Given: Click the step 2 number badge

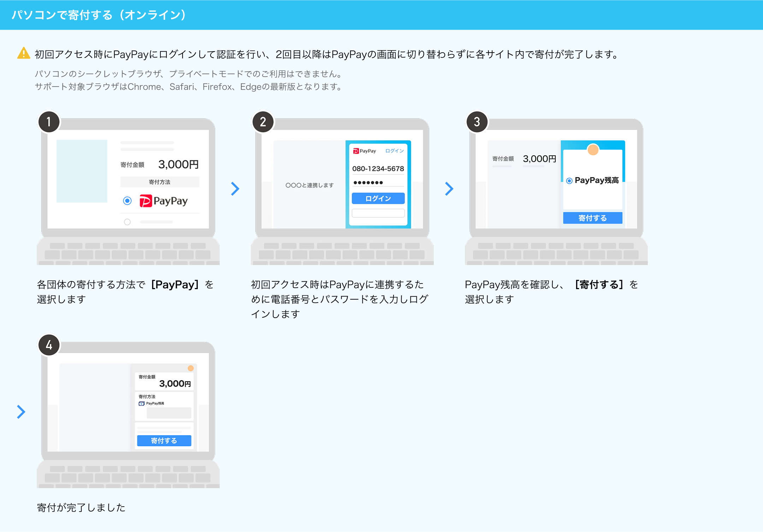Looking at the screenshot, I should coord(263,122).
